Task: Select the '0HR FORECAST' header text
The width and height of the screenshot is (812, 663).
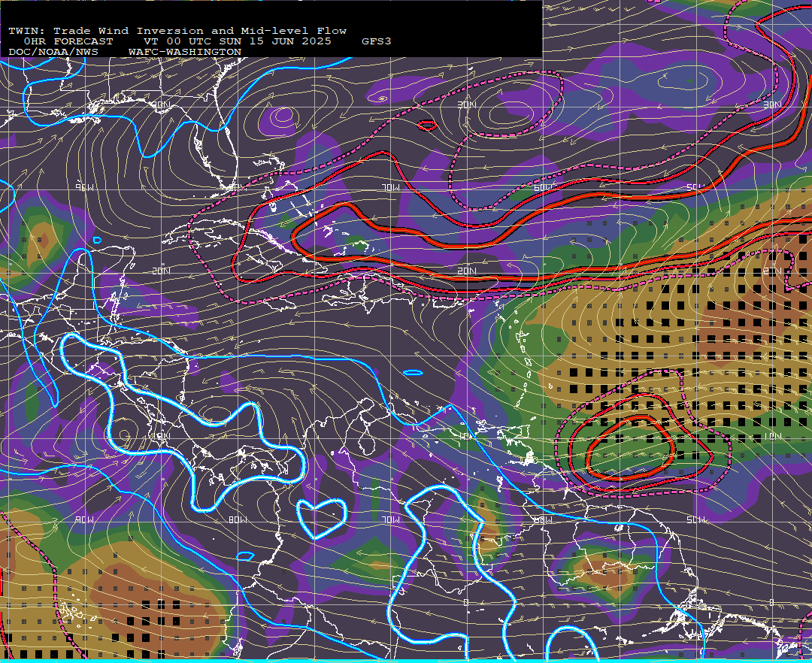Action: (68, 41)
